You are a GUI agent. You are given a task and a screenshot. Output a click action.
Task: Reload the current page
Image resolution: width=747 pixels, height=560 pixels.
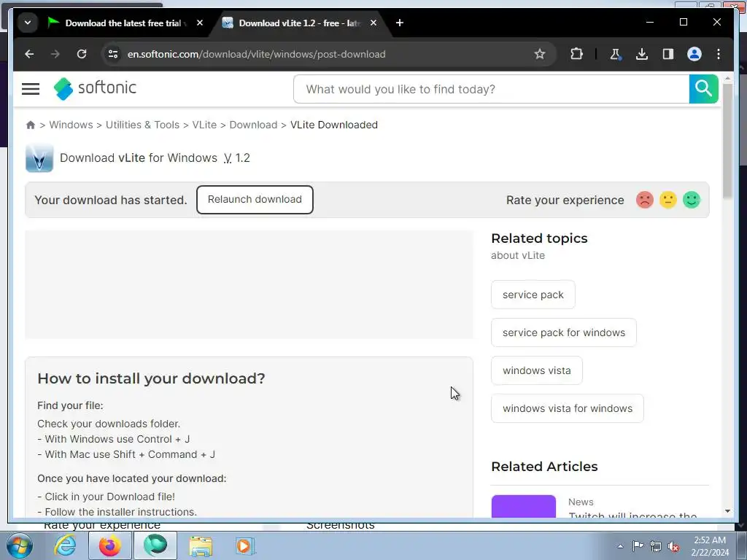(x=82, y=54)
